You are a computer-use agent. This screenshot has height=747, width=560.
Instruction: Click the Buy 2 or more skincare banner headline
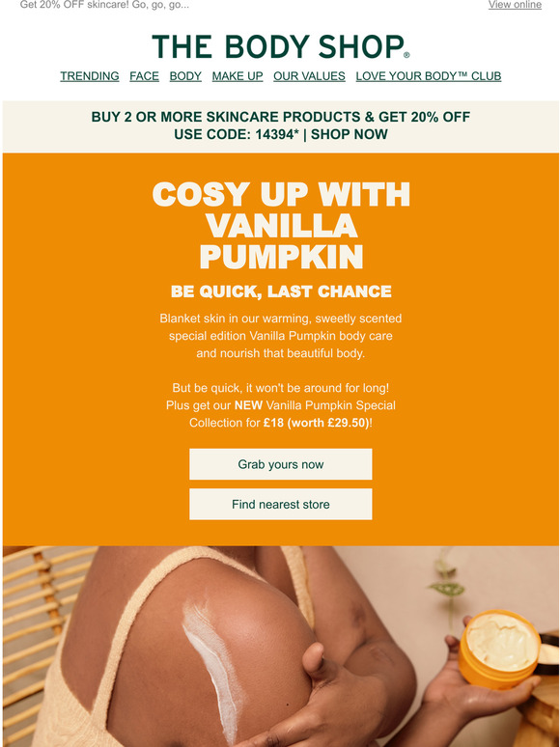[x=281, y=117]
